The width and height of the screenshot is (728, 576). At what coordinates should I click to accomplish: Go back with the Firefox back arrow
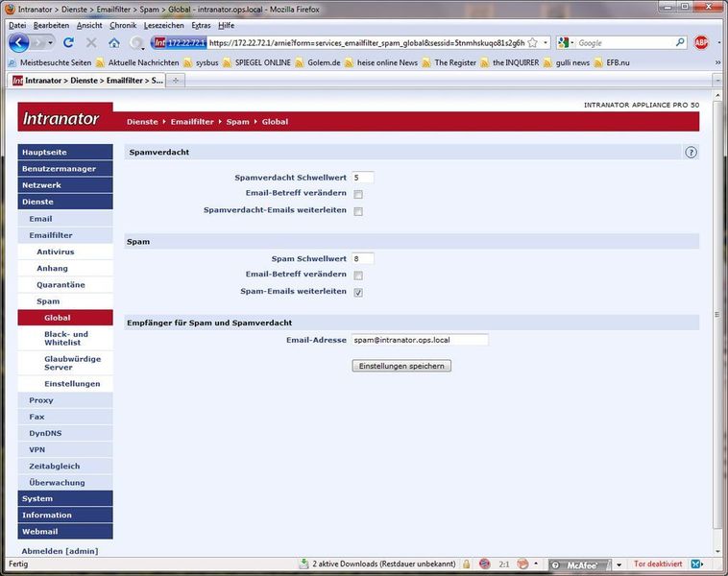[x=19, y=43]
